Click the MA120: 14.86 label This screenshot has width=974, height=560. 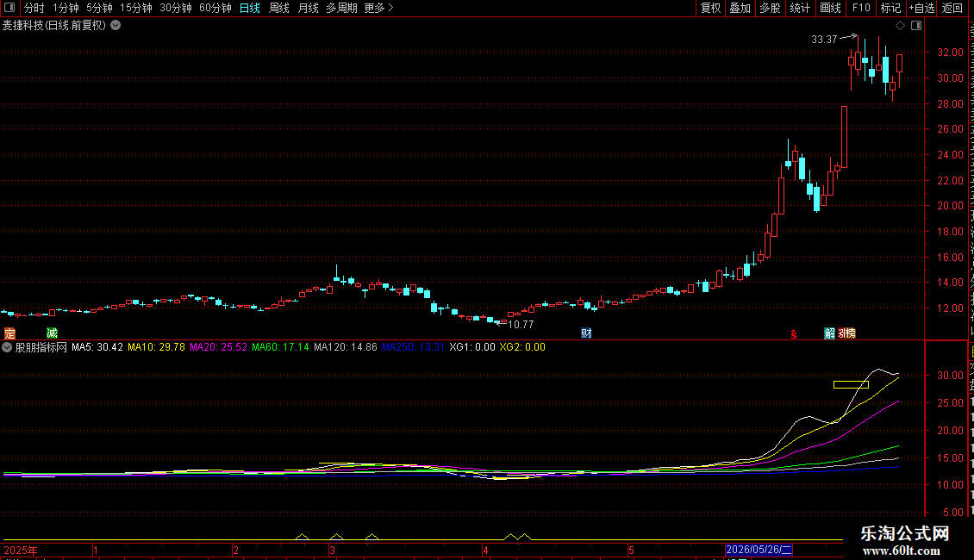click(x=346, y=347)
